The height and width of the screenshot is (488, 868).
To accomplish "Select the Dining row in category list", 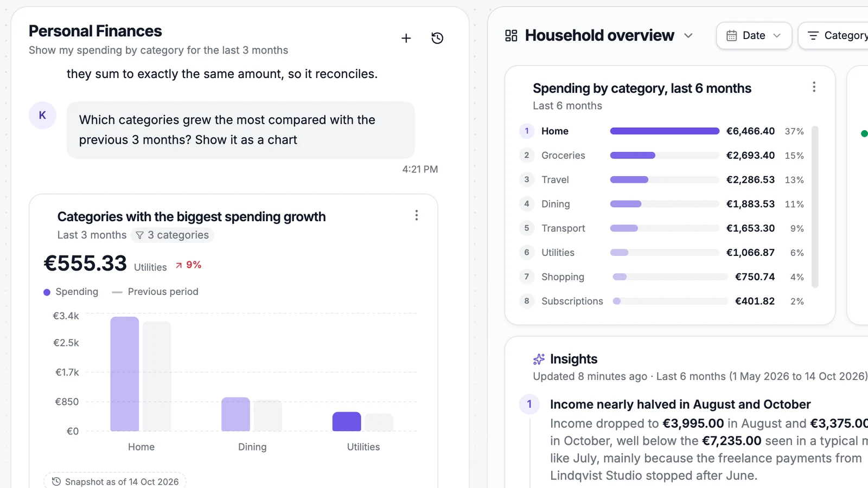I will 662,204.
